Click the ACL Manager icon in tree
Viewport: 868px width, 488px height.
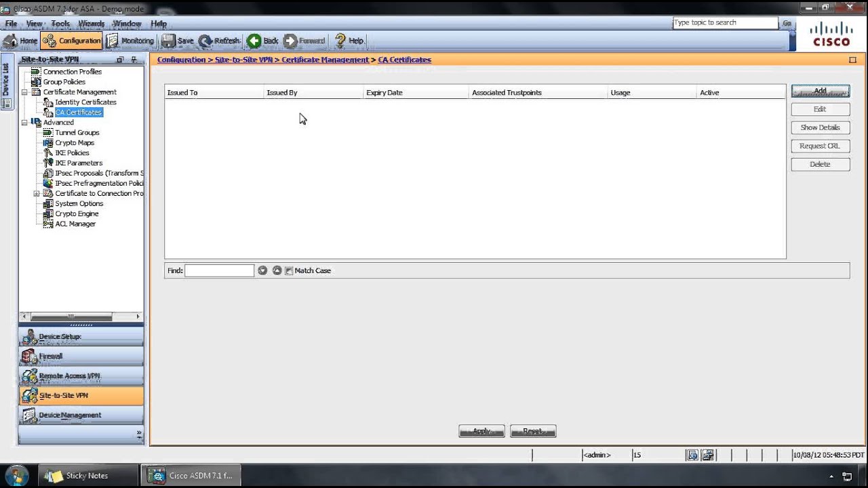pos(48,224)
